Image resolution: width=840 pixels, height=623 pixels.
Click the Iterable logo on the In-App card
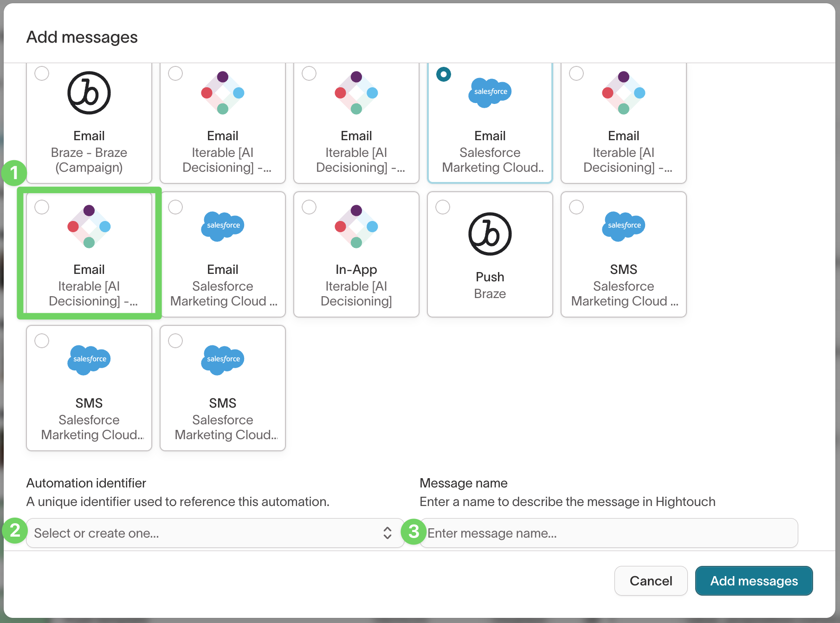point(356,227)
